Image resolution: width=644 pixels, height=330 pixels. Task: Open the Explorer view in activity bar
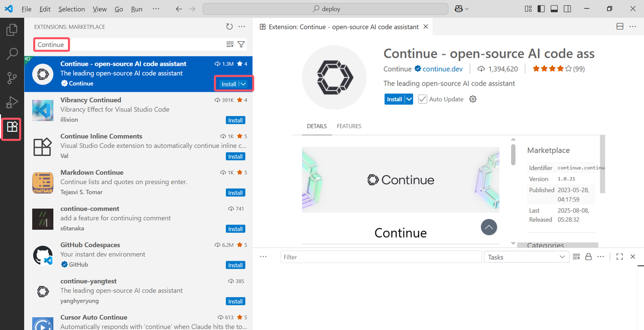tap(12, 30)
